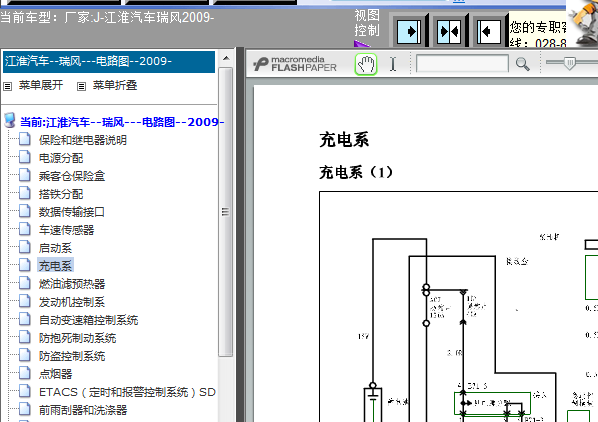This screenshot has width=598, height=422.
Task: Open the 当前:江淮汽车--瑞风---电路图--2009- root link
Action: 122,122
